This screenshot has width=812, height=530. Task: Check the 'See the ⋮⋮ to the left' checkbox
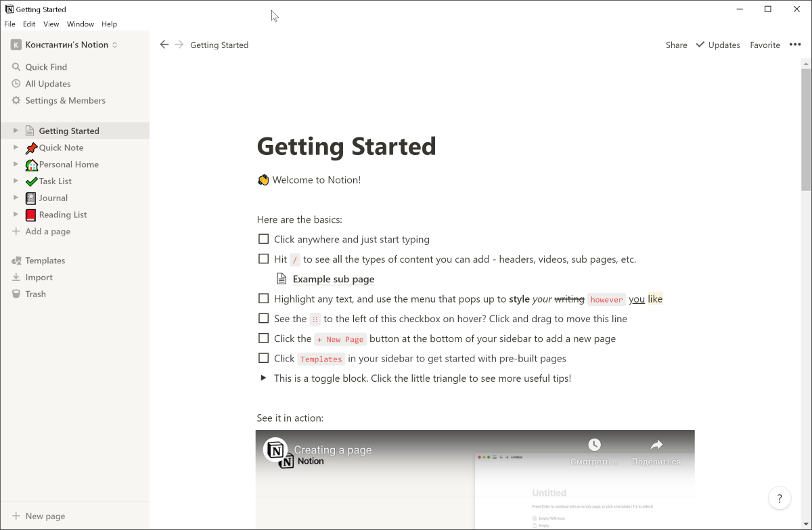[x=264, y=318]
